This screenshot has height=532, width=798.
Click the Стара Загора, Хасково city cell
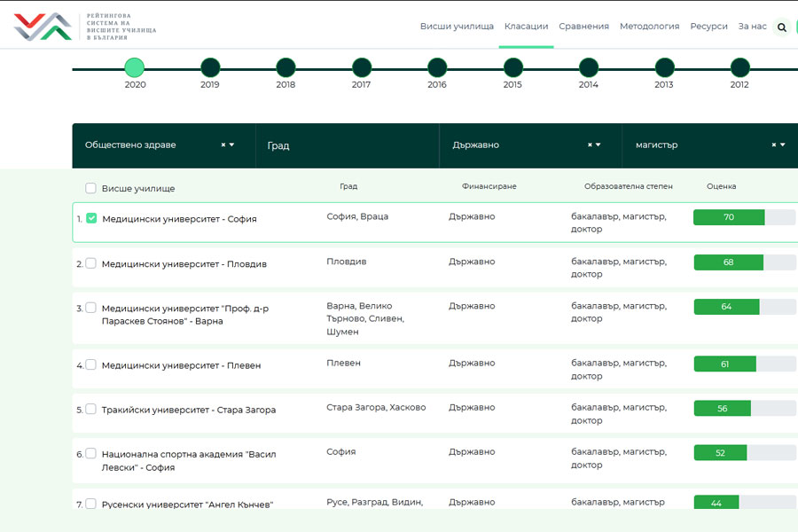tap(376, 407)
